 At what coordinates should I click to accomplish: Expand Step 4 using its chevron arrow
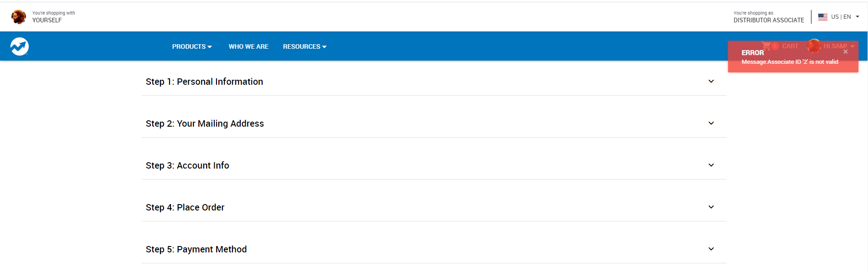(711, 207)
